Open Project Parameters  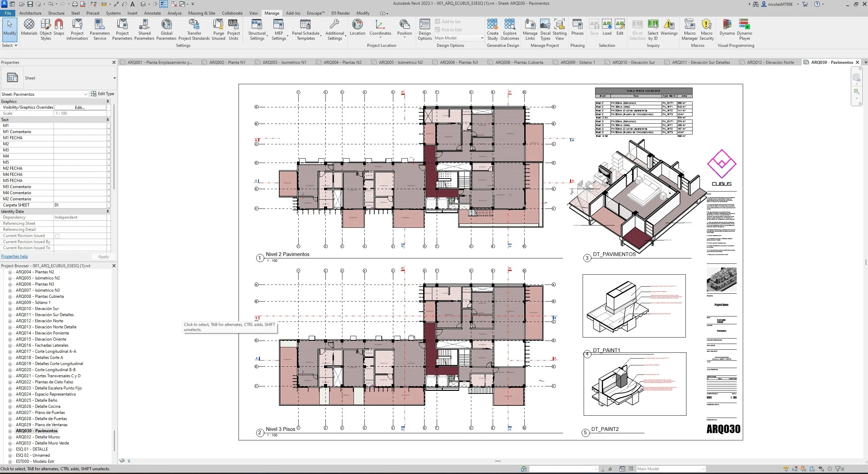pyautogui.click(x=122, y=30)
